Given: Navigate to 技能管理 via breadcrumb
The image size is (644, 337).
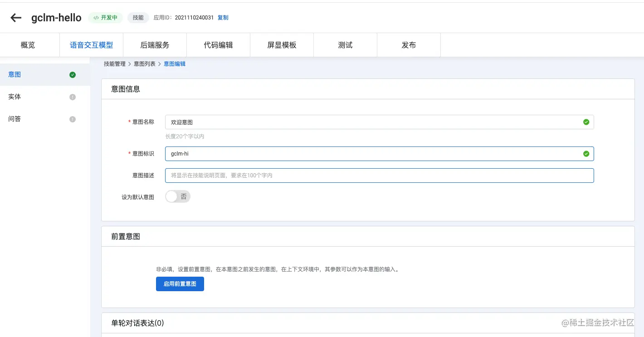Looking at the screenshot, I should coord(115,63).
